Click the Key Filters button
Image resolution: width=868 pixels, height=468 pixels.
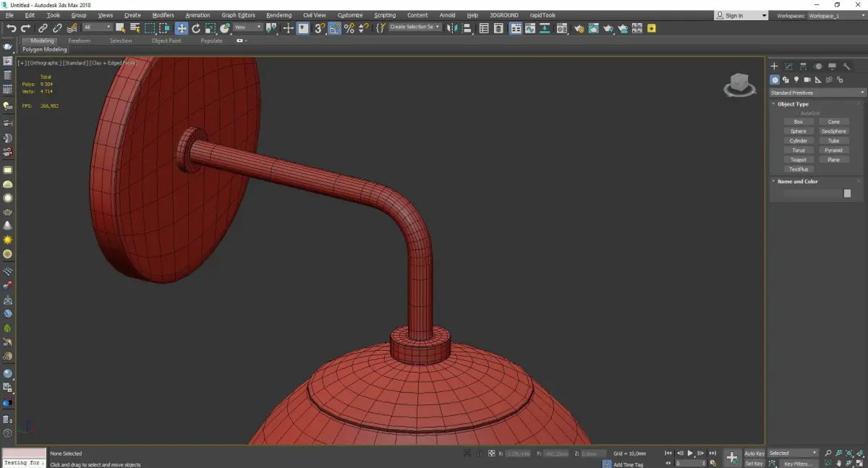(x=798, y=464)
